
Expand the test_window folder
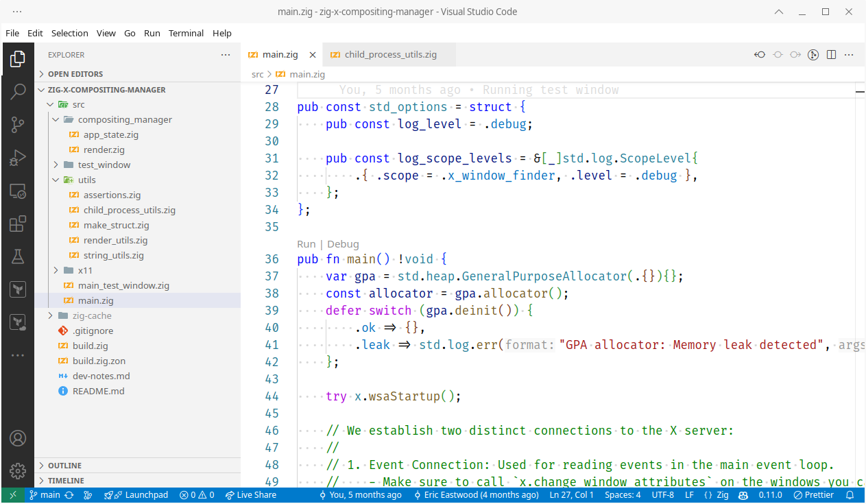click(137, 165)
